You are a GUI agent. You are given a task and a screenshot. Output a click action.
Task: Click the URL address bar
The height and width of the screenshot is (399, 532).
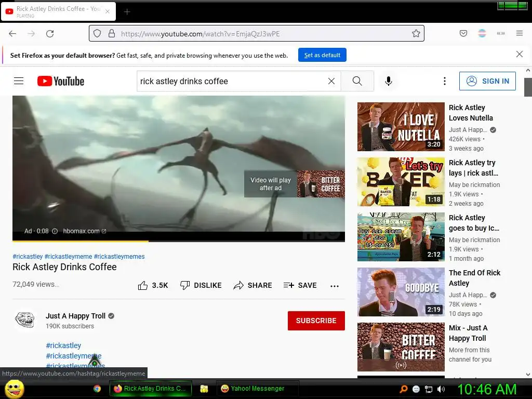257,34
